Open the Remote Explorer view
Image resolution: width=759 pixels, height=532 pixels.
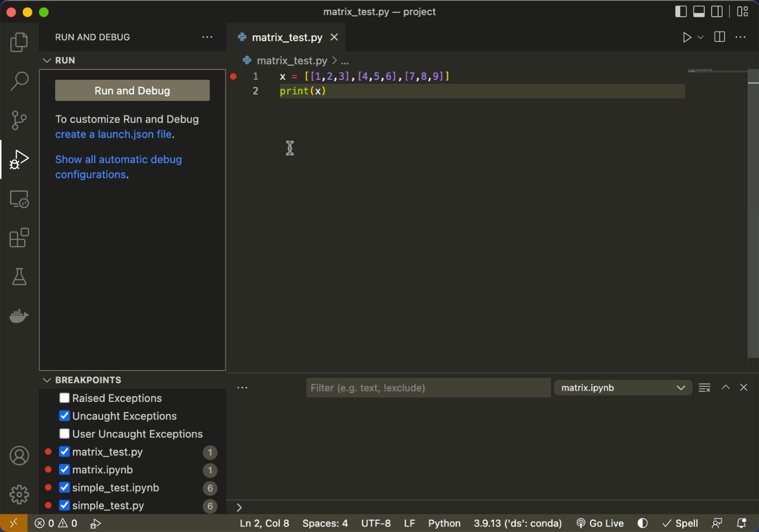19,199
